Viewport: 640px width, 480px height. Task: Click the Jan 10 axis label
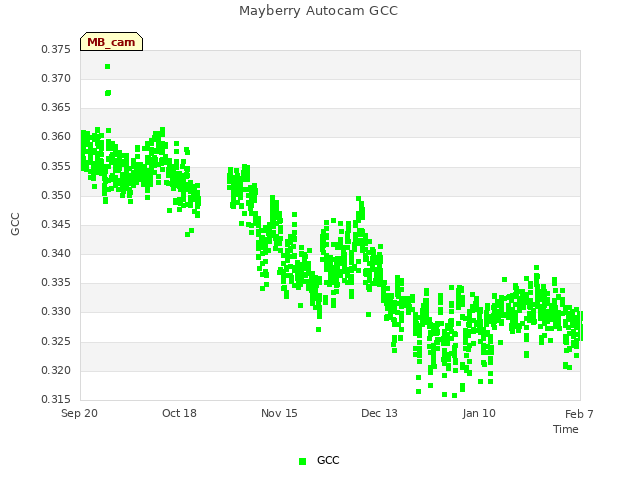coord(479,413)
